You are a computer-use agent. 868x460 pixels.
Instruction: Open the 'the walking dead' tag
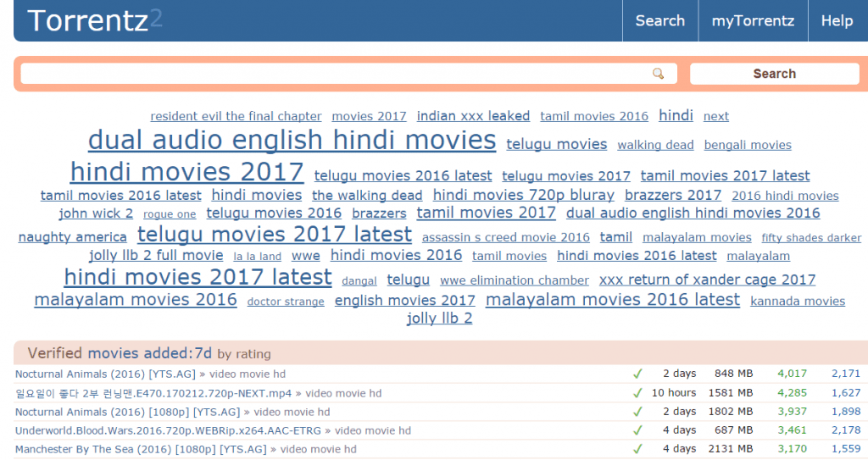367,196
